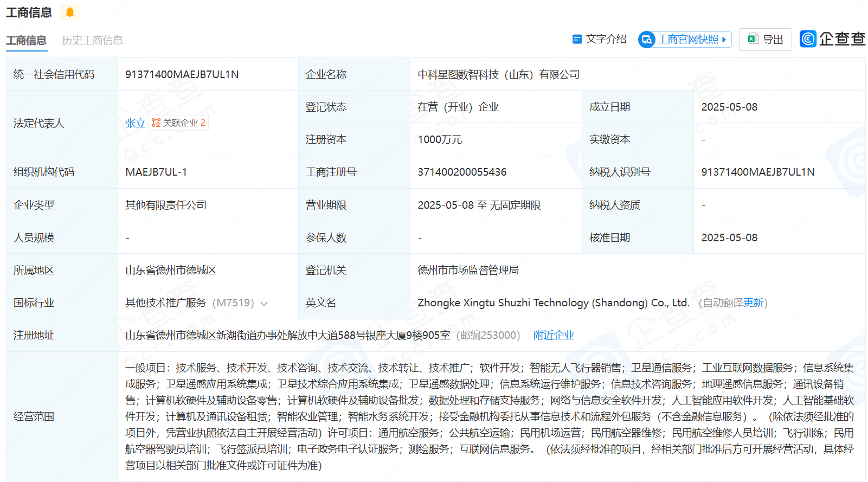Click the 纳税人资质 label
868x482 pixels.
(x=615, y=205)
